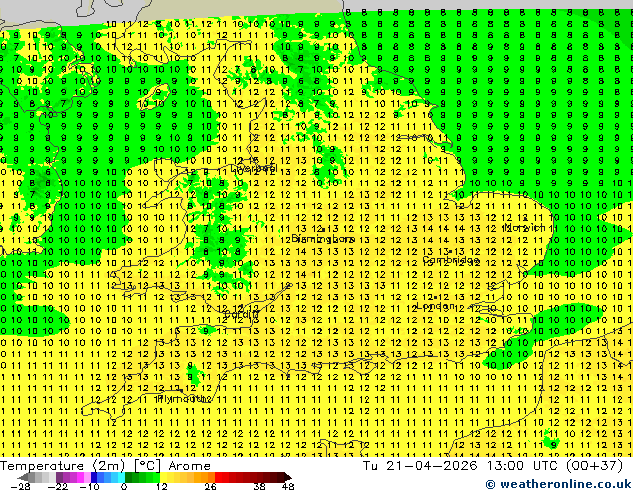634x490 pixels.
Task: Click the 38 legend value
Action: pyautogui.click(x=259, y=486)
